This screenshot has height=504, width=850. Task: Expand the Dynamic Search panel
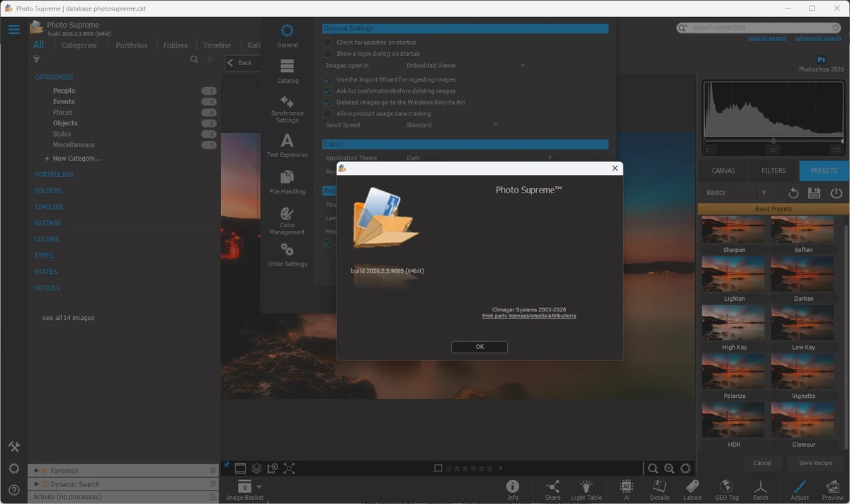point(37,484)
